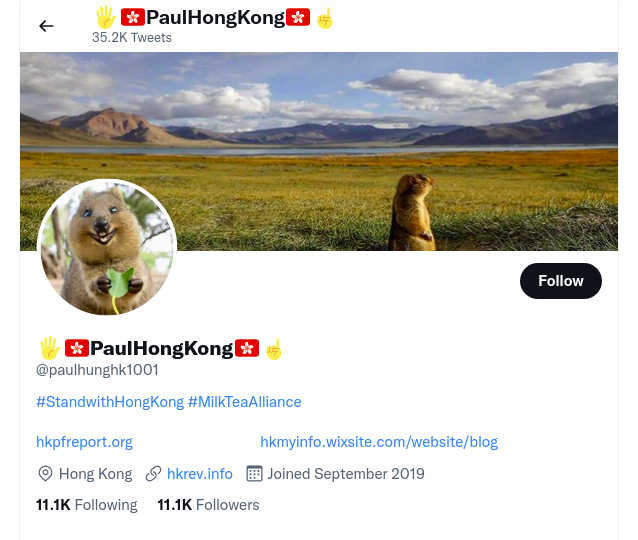Viewport: 638px width, 540px height.
Task: Click the chain link icon beside hkrev.info
Action: click(153, 474)
